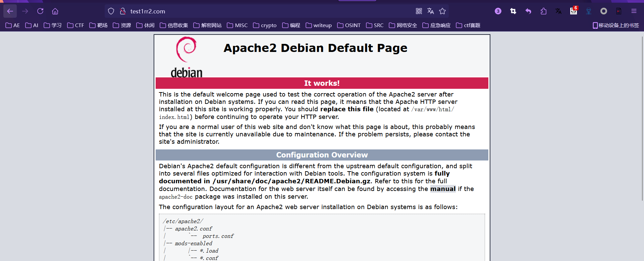Open the purple extension badge showing 3
Image resolution: width=644 pixels, height=261 pixels.
(x=498, y=11)
